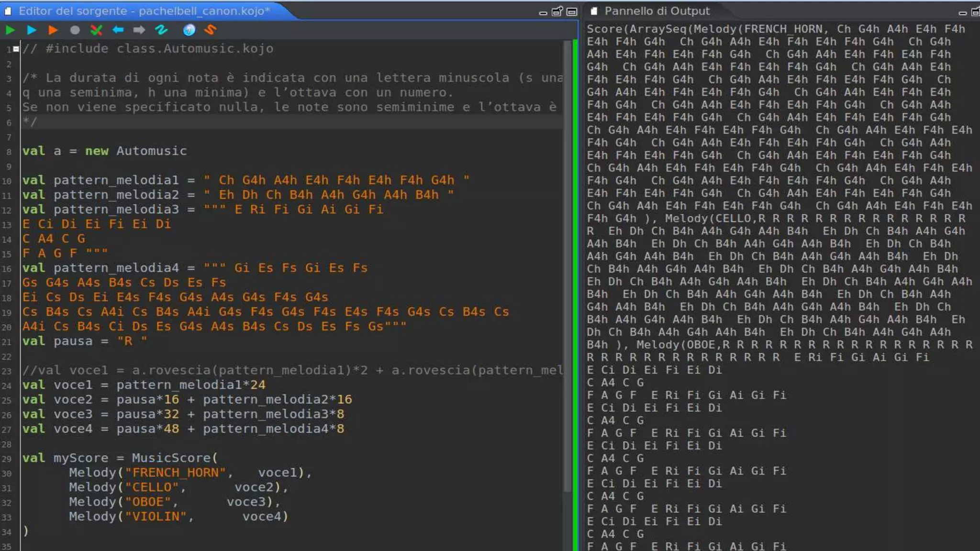Click orange Trace script play icon
The image size is (980, 551).
[x=53, y=30]
